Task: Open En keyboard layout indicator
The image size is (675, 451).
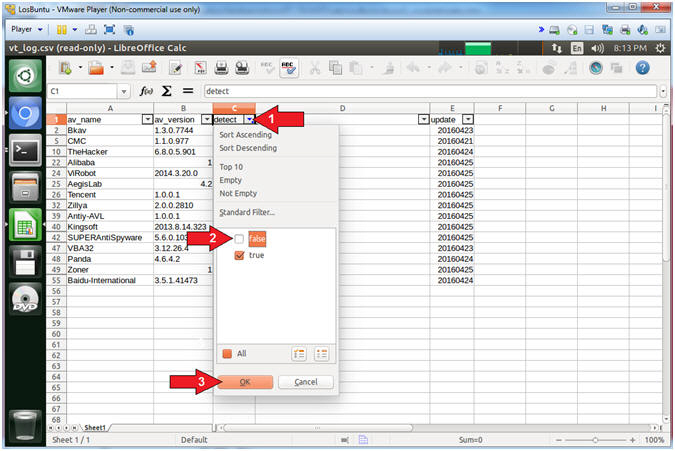Action: pos(576,48)
